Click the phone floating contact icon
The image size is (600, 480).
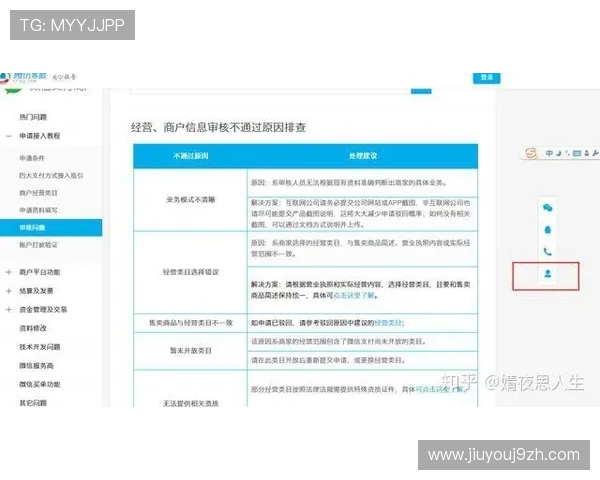(548, 251)
